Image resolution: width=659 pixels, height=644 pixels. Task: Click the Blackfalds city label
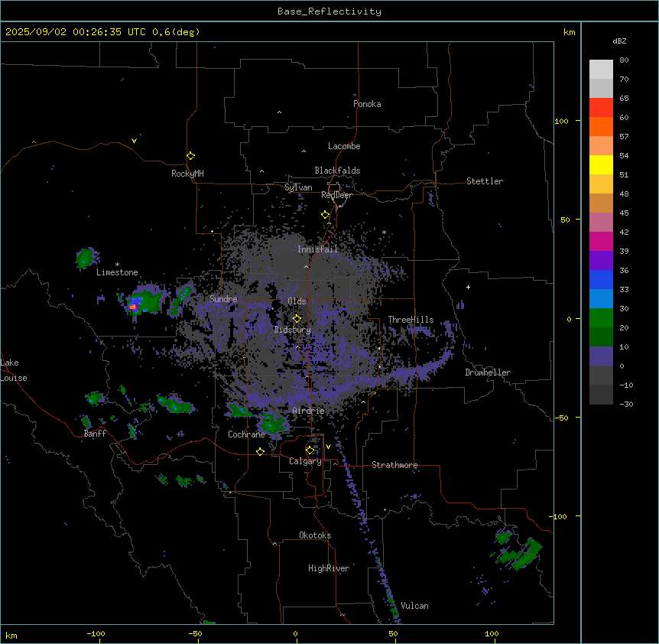point(337,171)
